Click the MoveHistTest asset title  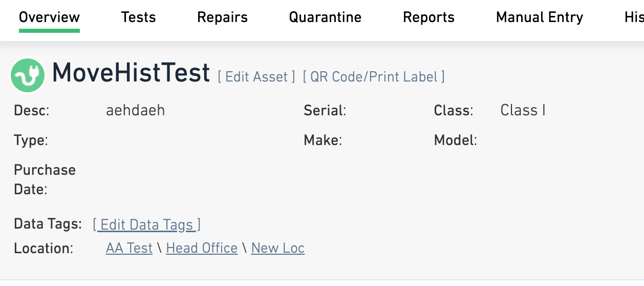[131, 73]
